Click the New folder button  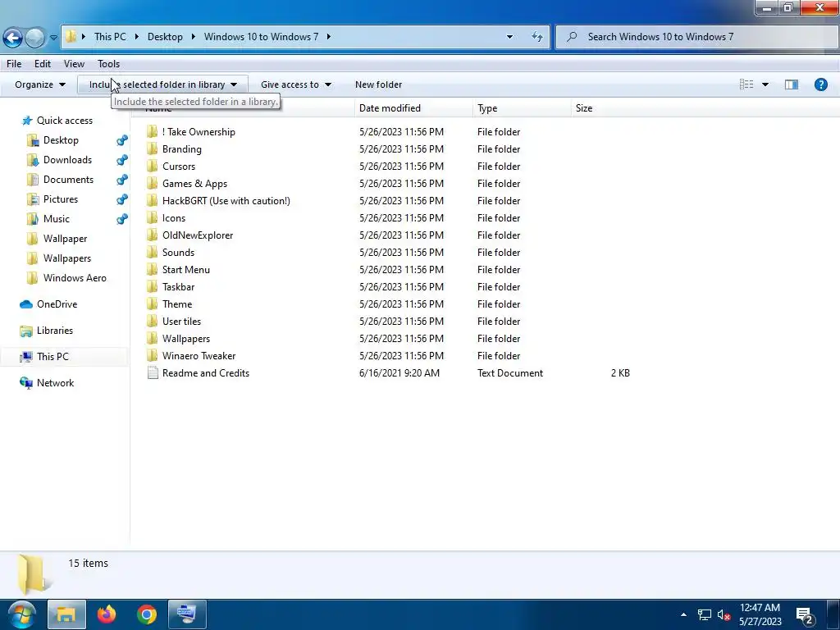[378, 84]
